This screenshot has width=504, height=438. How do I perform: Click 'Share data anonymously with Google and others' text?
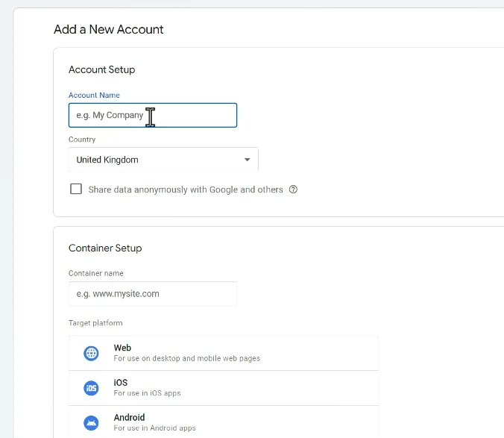[x=186, y=190]
